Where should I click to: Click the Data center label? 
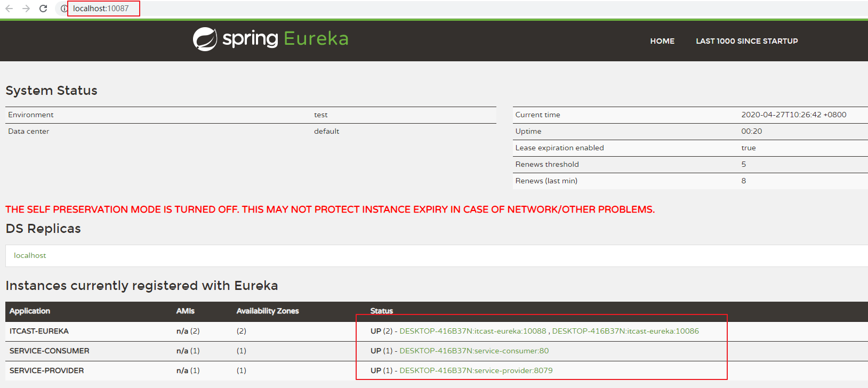29,131
